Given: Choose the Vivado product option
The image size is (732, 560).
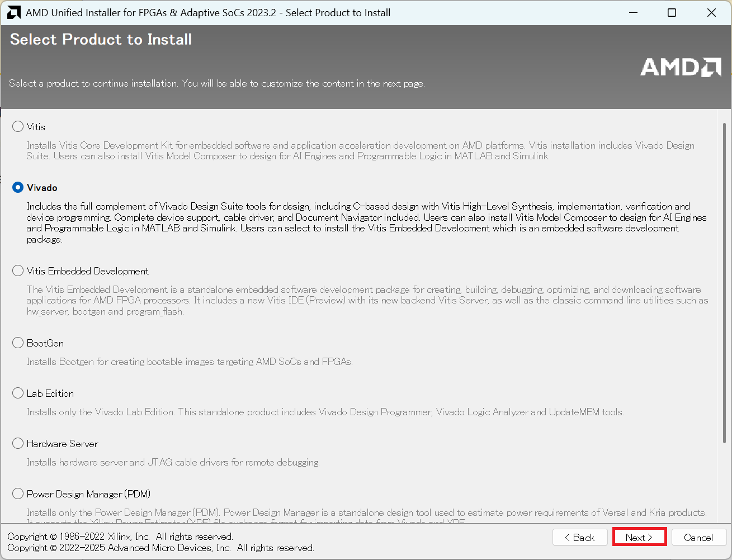Looking at the screenshot, I should point(18,188).
